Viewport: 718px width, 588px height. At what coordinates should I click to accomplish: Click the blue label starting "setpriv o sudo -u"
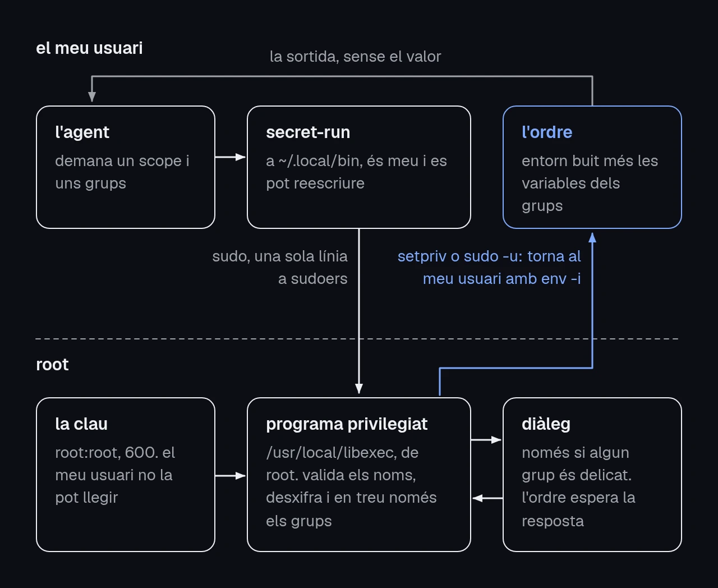tap(489, 268)
